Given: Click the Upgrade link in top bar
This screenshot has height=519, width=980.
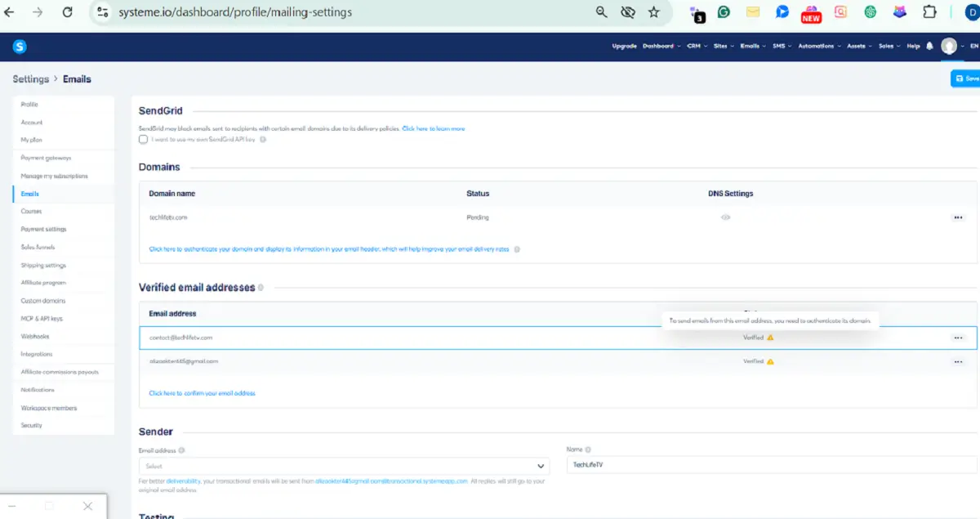Looking at the screenshot, I should click(624, 47).
